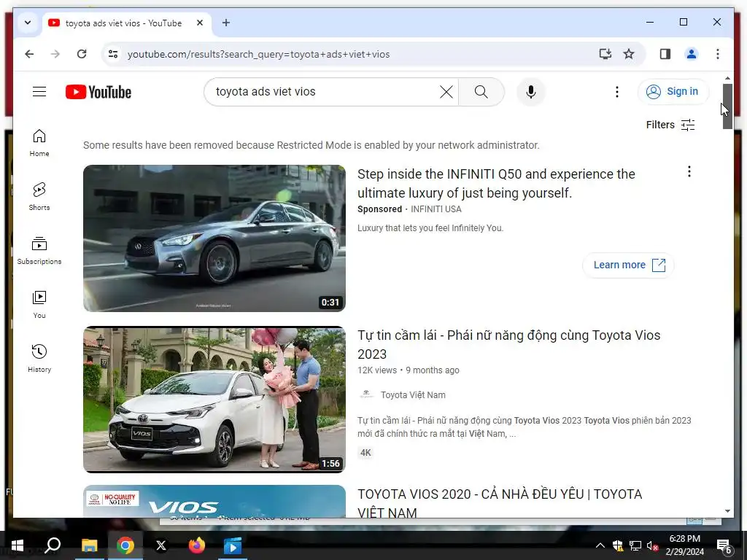Open TOYOTA VIOS 2020 video title
Image resolution: width=747 pixels, height=560 pixels.
point(500,503)
